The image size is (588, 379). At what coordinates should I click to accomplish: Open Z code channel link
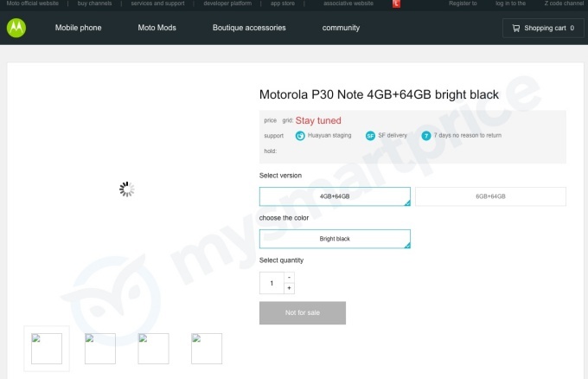click(564, 3)
